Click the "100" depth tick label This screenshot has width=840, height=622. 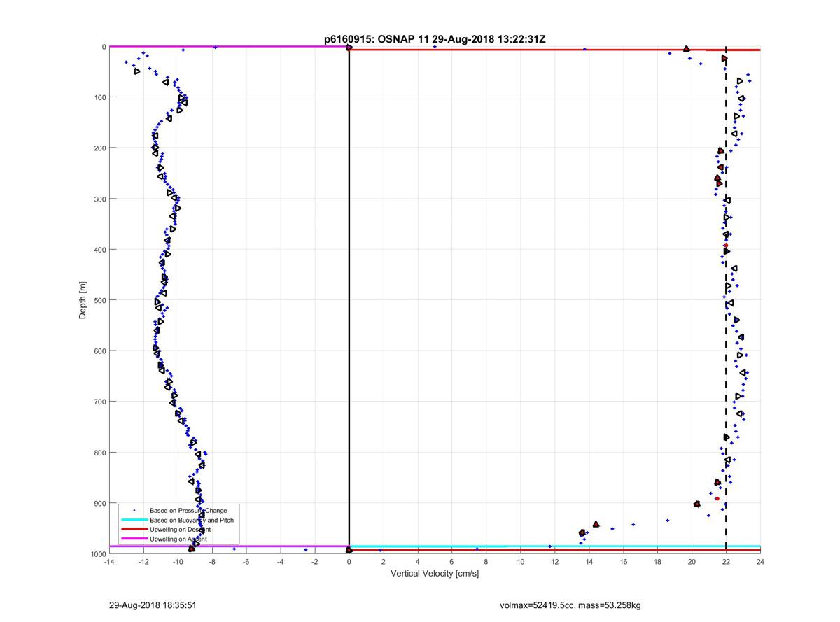(99, 97)
